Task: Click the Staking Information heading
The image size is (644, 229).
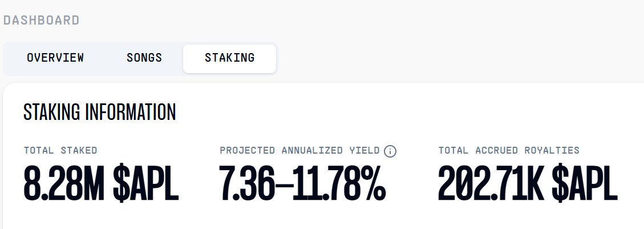Action: [99, 112]
